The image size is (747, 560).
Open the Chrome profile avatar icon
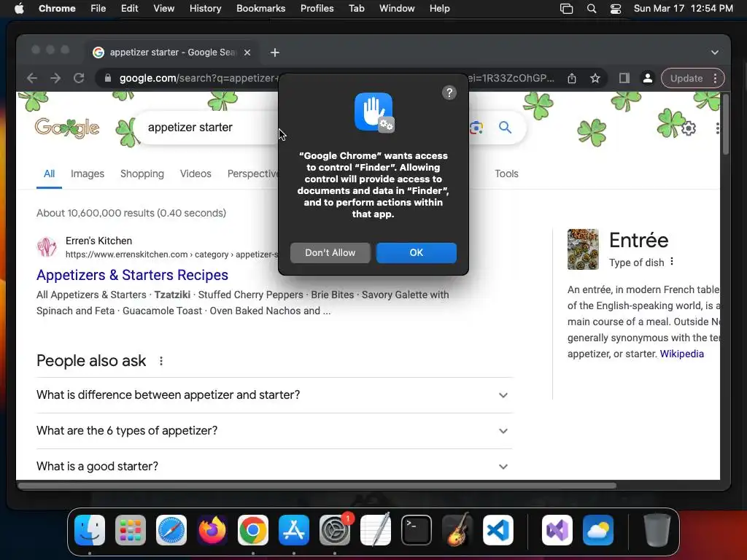[x=648, y=78]
